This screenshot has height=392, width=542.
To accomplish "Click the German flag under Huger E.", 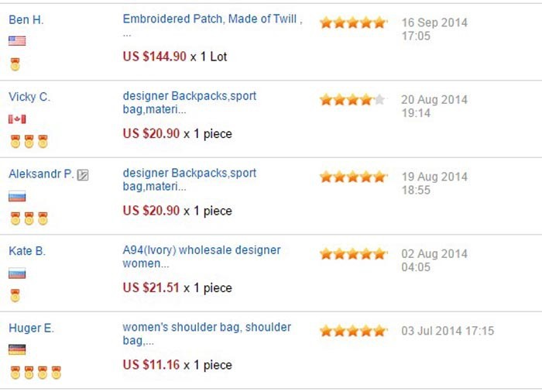I will point(17,349).
